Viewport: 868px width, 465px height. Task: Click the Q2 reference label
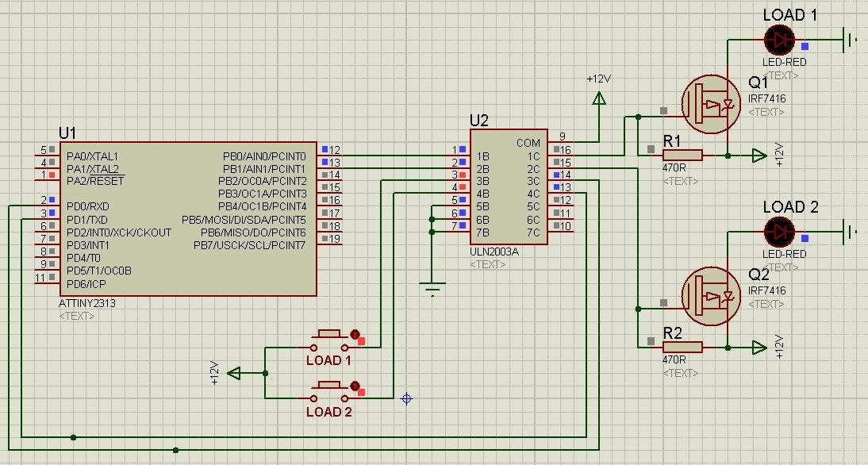coord(759,274)
